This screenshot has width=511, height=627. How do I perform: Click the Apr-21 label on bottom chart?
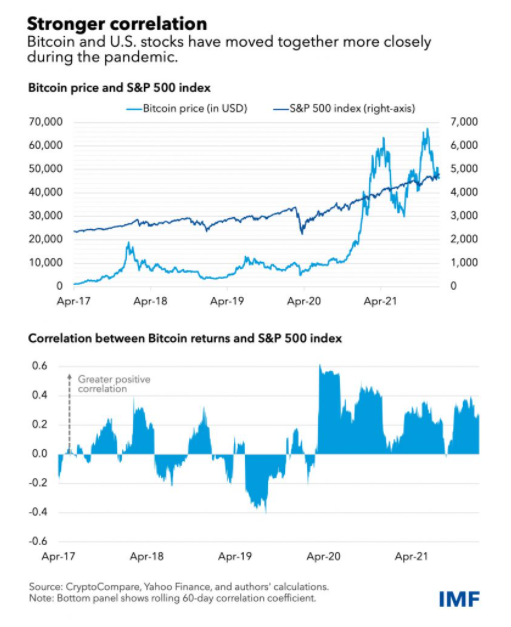point(411,556)
